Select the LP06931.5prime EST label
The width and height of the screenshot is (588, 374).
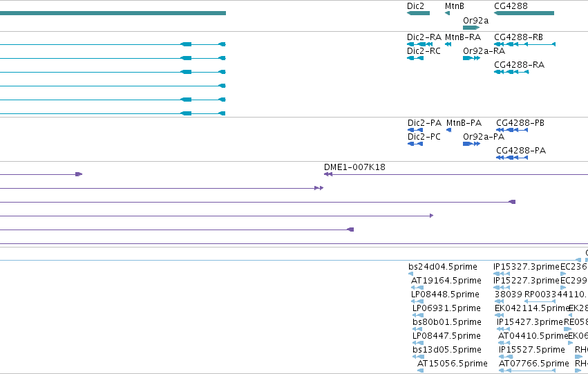click(446, 308)
